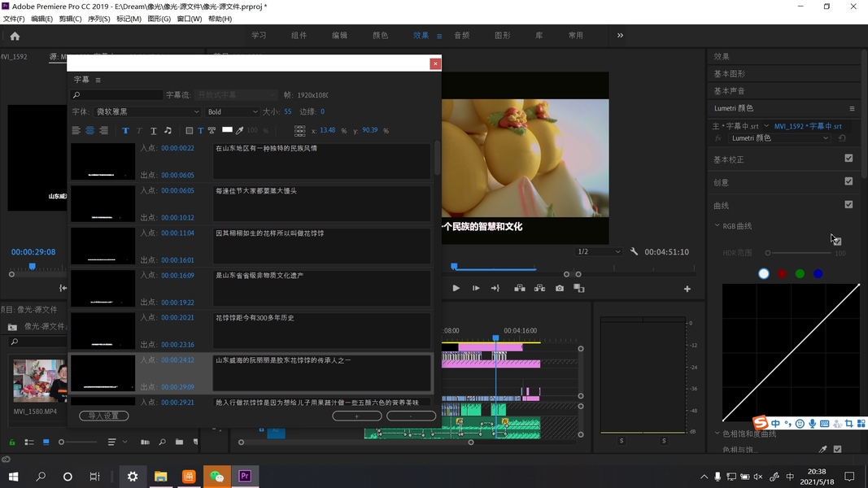Image resolution: width=868 pixels, height=488 pixels.
Task: Step forward one frame in program monitor
Action: pos(476,288)
